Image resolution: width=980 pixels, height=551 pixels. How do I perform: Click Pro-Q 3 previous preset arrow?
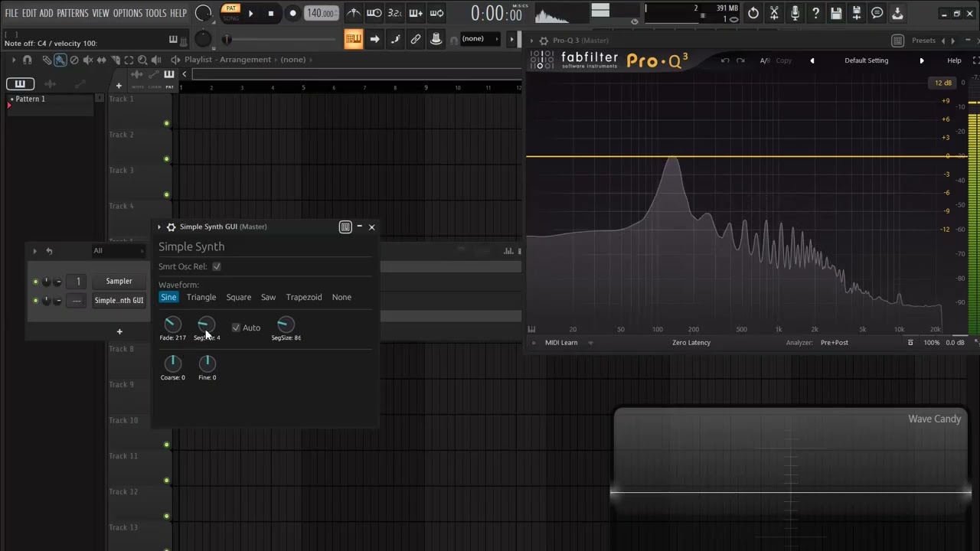pyautogui.click(x=812, y=60)
